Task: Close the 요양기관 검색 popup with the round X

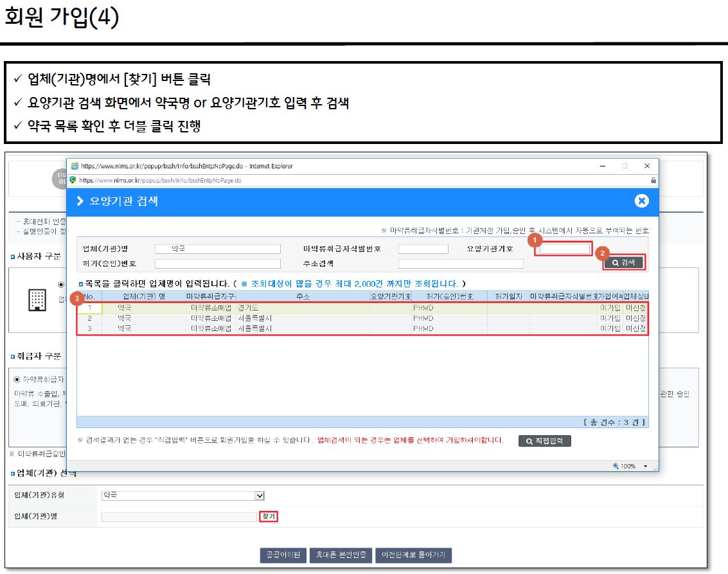Action: click(x=641, y=201)
